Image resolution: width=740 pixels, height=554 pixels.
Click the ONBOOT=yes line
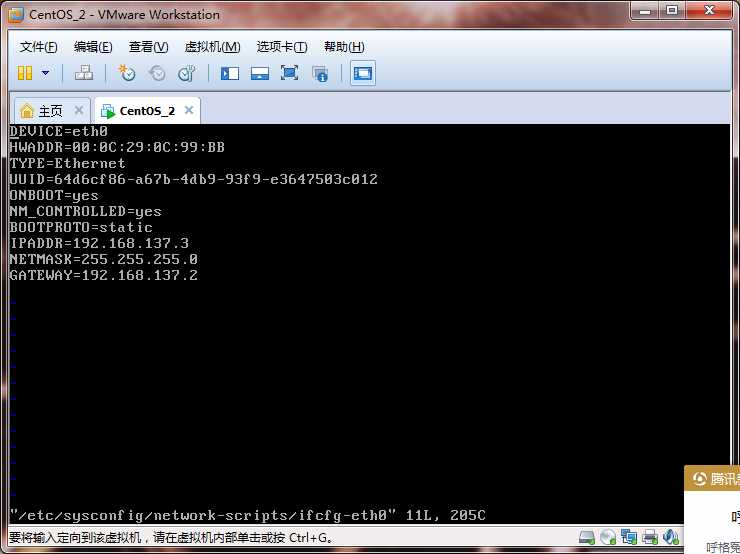tap(54, 195)
